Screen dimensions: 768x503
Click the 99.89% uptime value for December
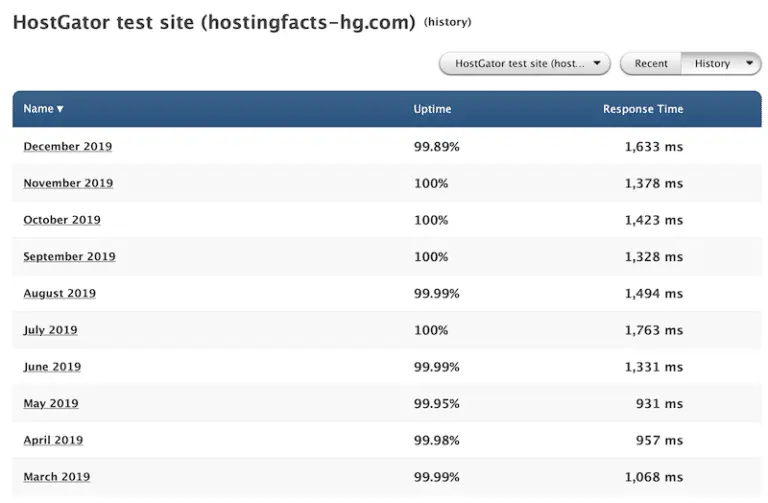[x=436, y=147]
